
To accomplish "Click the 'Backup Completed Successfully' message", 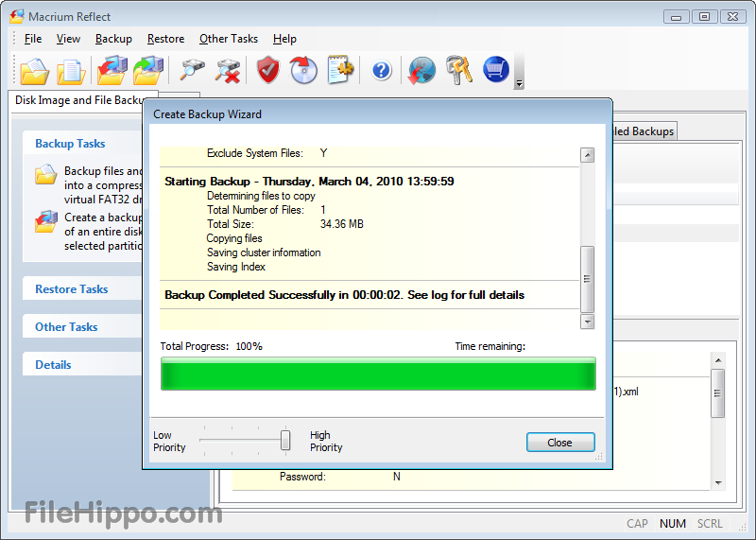I will coord(344,295).
